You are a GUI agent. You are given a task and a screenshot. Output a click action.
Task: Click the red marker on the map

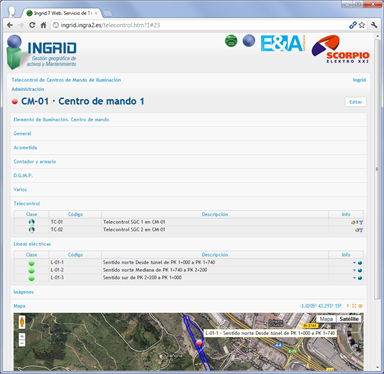[199, 343]
